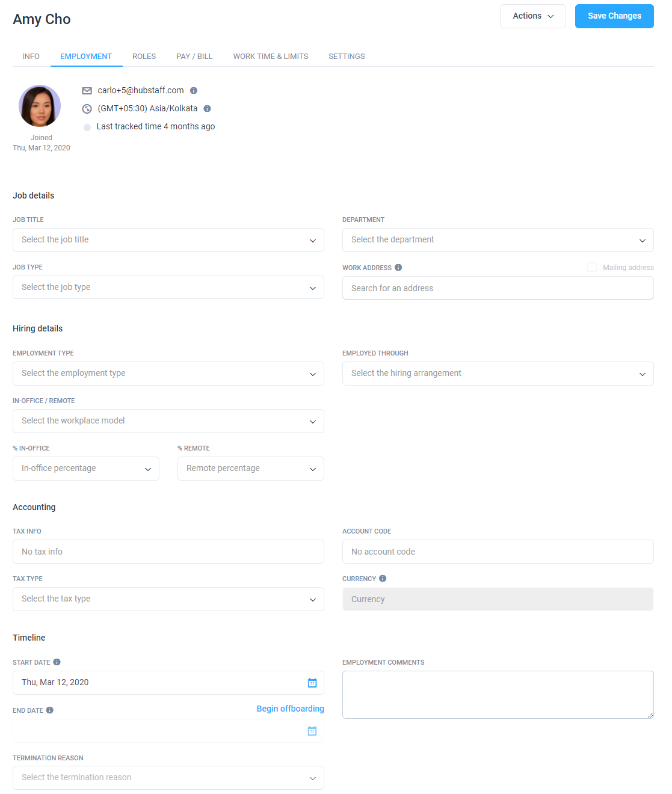Click the Save Changes button
The height and width of the screenshot is (794, 672).
pyautogui.click(x=614, y=16)
